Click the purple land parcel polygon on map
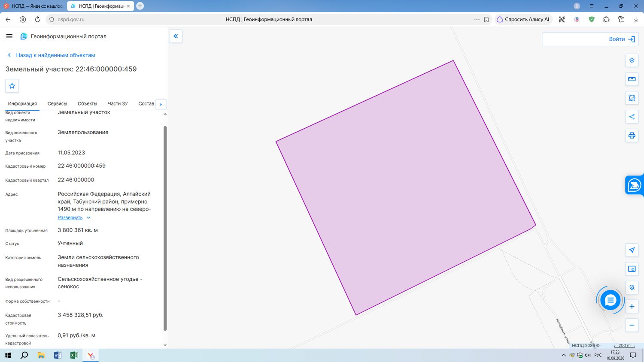This screenshot has width=644, height=362. tap(406, 189)
